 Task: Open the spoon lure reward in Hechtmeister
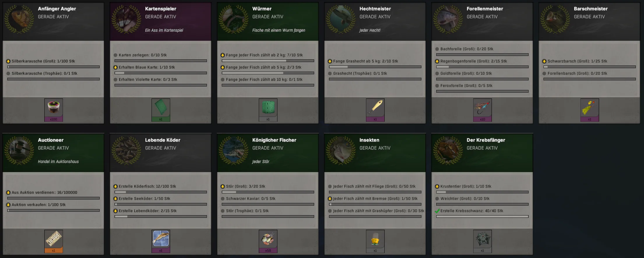pos(375,110)
